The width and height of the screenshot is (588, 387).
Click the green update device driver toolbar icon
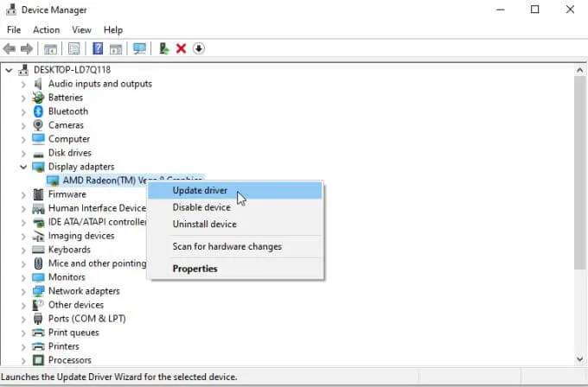pos(164,48)
